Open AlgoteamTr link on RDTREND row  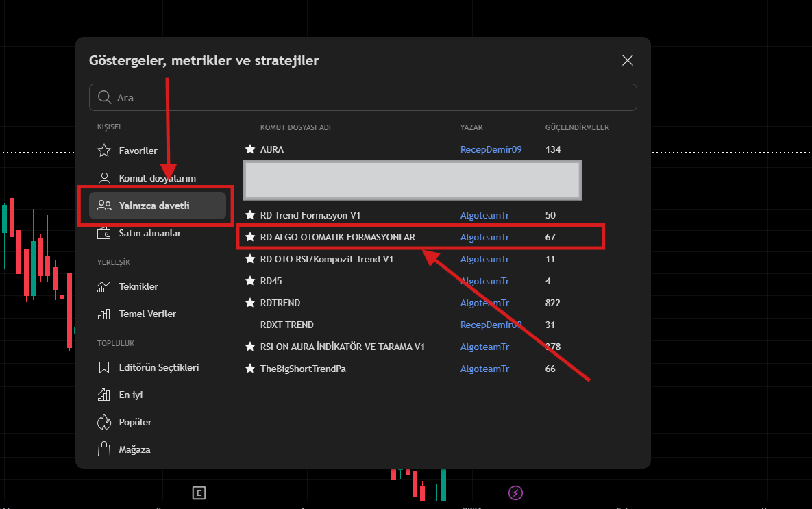tap(484, 303)
